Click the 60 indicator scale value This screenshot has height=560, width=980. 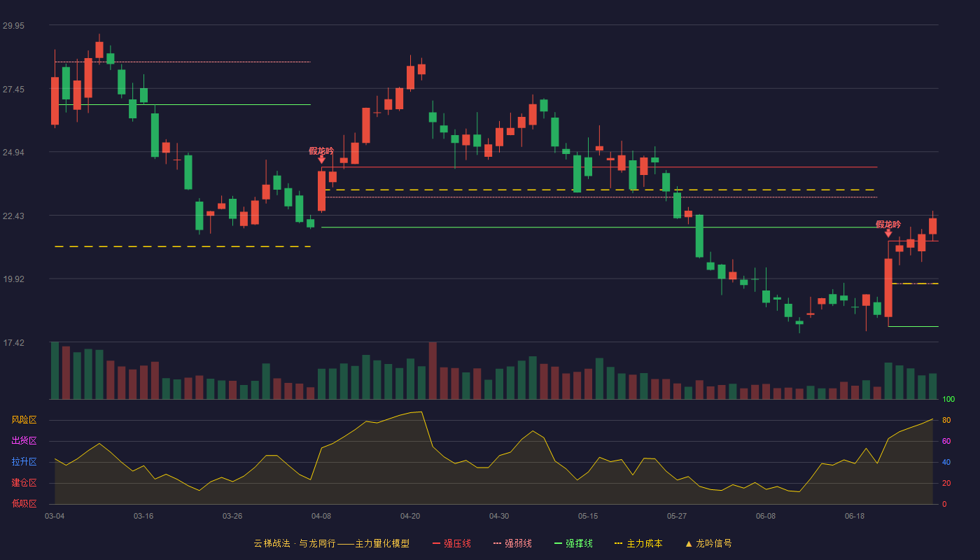[946, 441]
